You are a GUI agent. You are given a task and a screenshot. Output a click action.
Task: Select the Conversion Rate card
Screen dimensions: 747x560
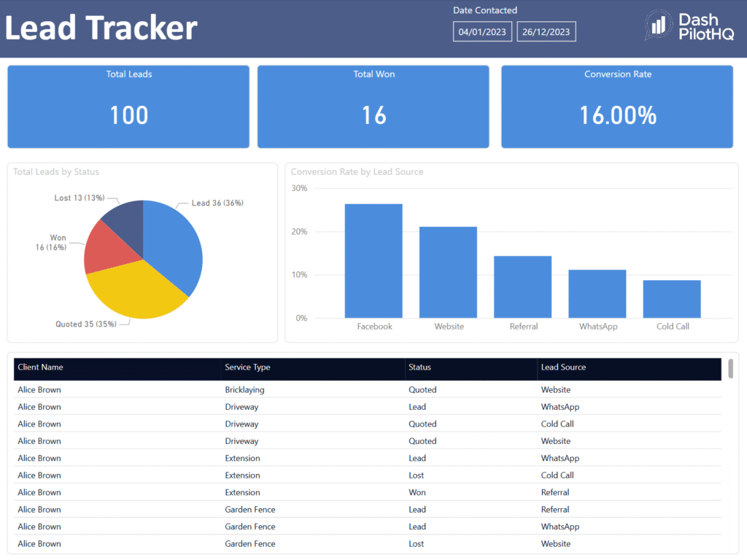(617, 106)
